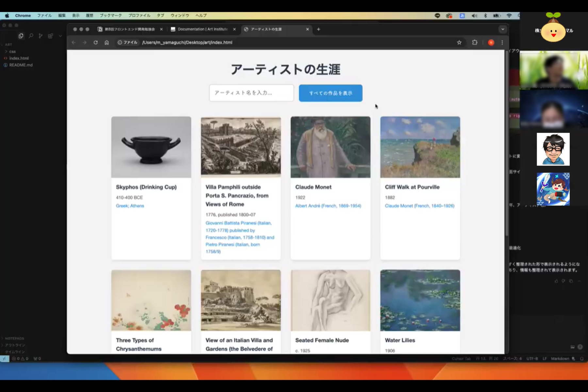This screenshot has width=588, height=392.
Task: Bookmark this page with the star icon
Action: (459, 42)
